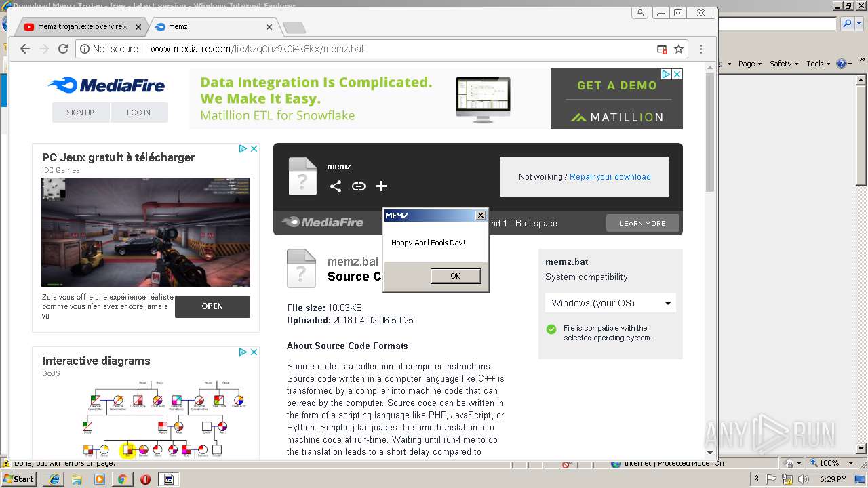
Task: Click the plus icon to save memz
Action: tap(381, 186)
